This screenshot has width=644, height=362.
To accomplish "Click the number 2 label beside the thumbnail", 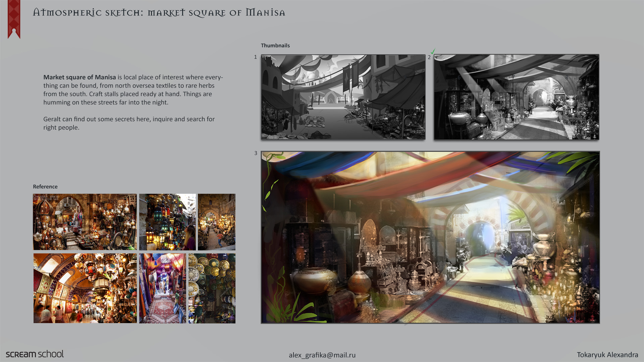I will tap(429, 57).
